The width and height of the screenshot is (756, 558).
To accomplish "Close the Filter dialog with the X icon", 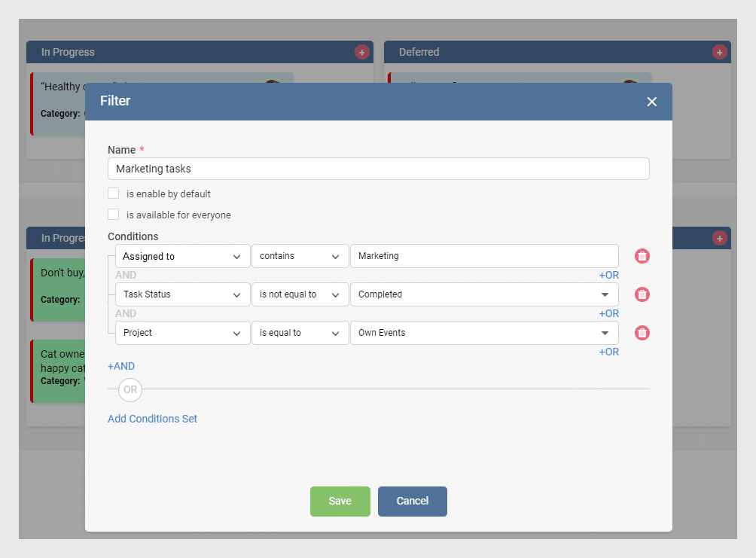I will 651,102.
